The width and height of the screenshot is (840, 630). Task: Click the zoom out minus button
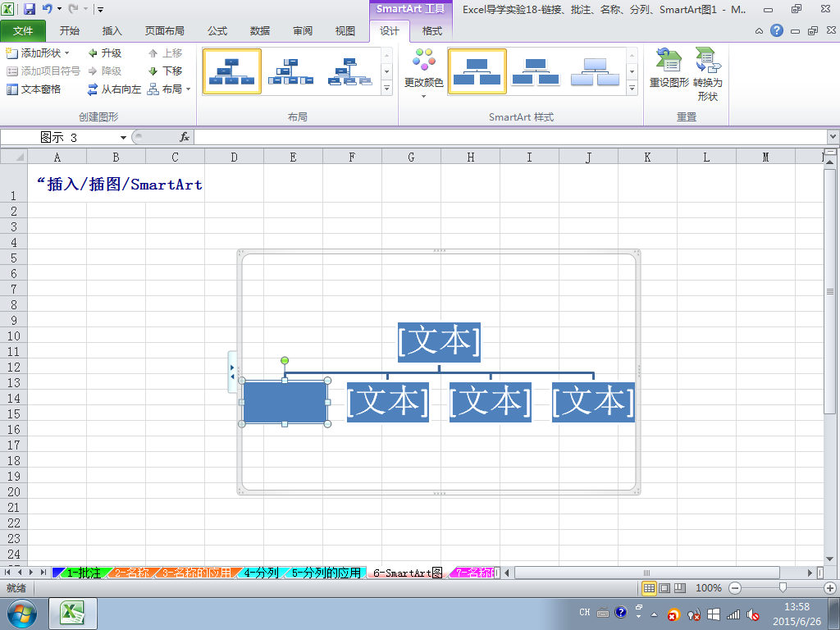click(x=735, y=588)
